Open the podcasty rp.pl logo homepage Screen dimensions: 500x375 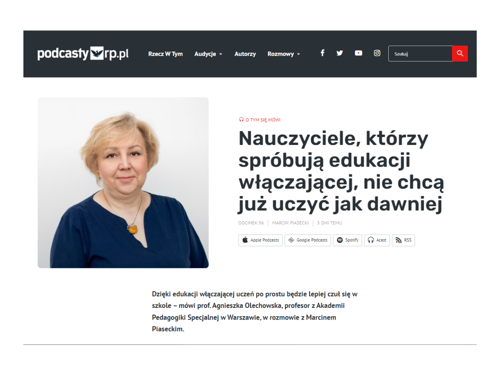point(83,54)
